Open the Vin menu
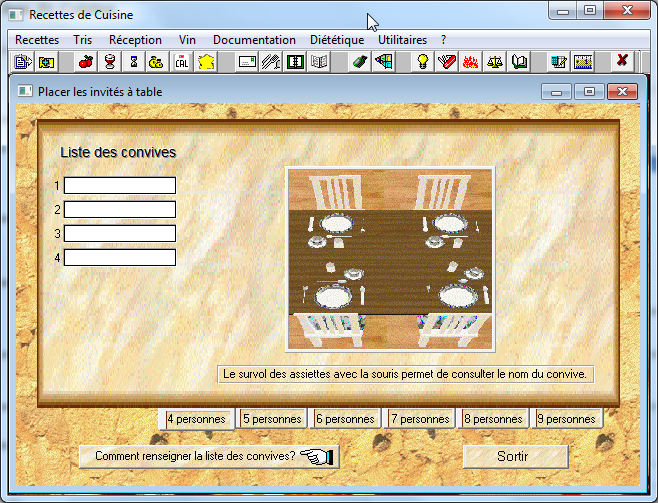The image size is (658, 503). (x=187, y=40)
